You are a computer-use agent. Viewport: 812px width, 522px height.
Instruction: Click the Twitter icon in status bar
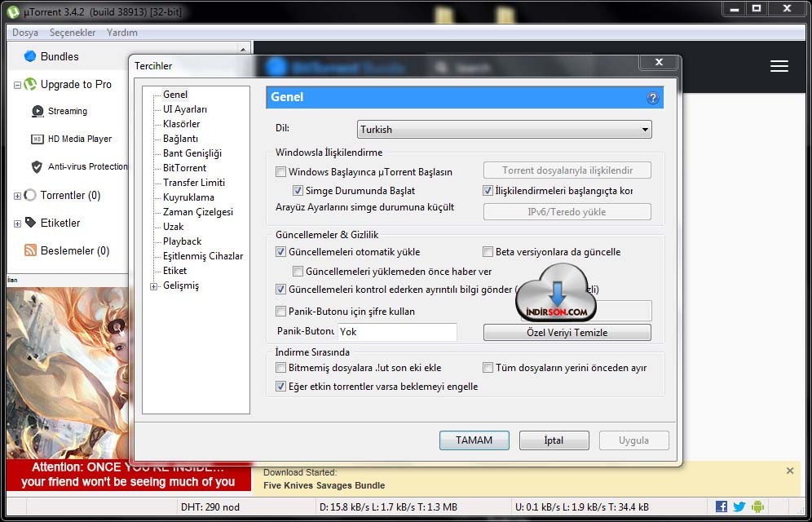point(739,507)
